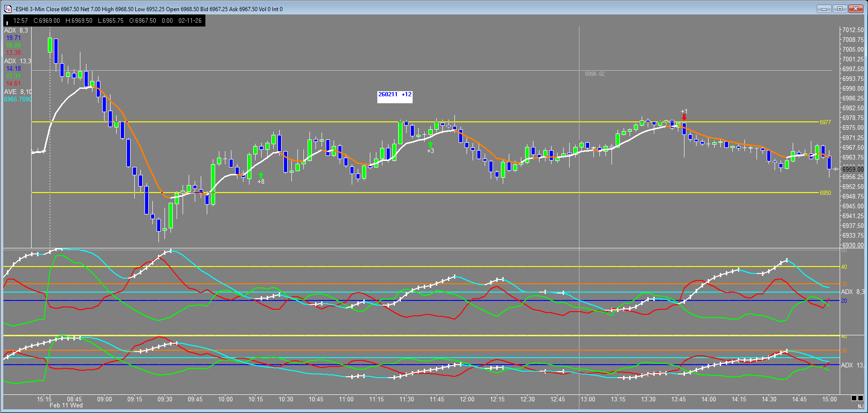Image resolution: width=868 pixels, height=413 pixels.
Task: Click the current price 6959.00 on price scale
Action: pyautogui.click(x=853, y=169)
